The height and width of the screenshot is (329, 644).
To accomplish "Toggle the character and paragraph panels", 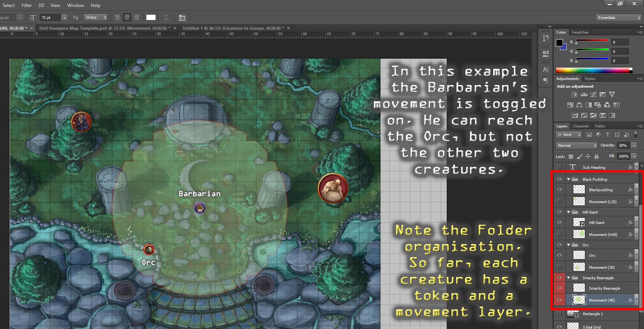I will pos(182,17).
